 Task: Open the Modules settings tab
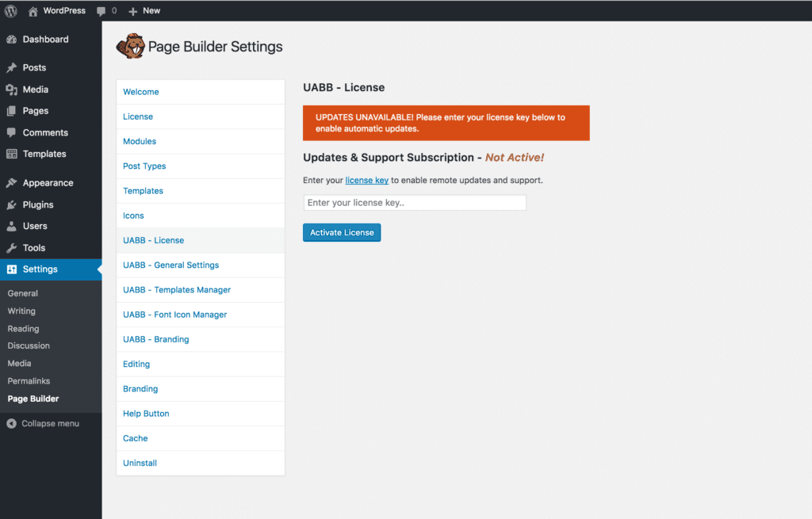coord(140,142)
